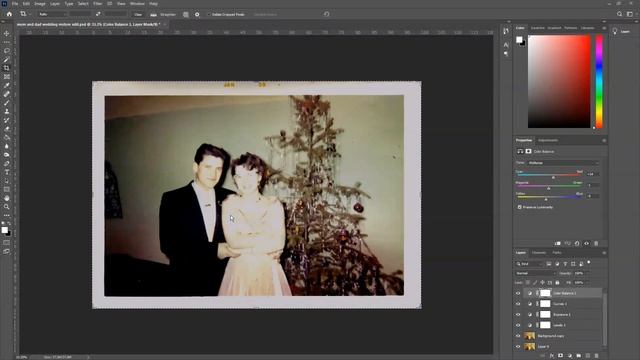
Task: Select the Hand tool
Action: point(7,198)
